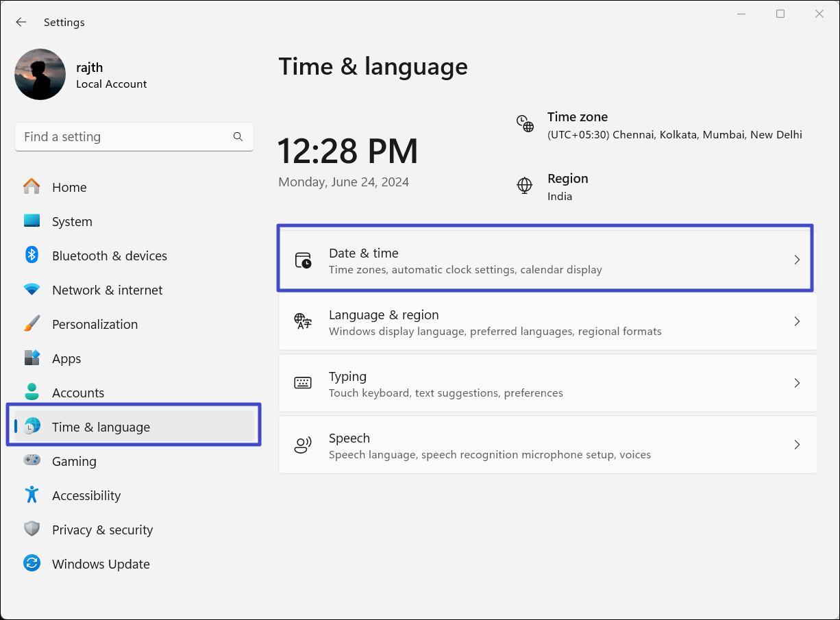Click the Accessibility figure icon
Screen dimensions: 840x620
(x=32, y=495)
